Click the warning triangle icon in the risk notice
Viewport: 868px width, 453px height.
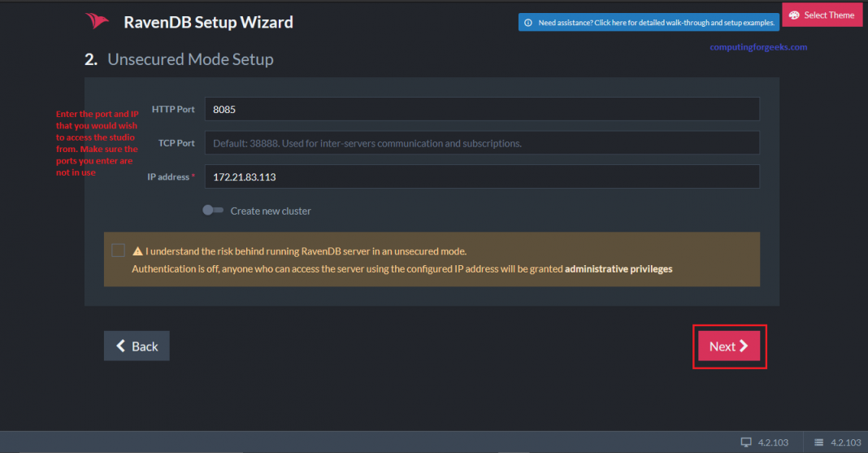tap(137, 252)
